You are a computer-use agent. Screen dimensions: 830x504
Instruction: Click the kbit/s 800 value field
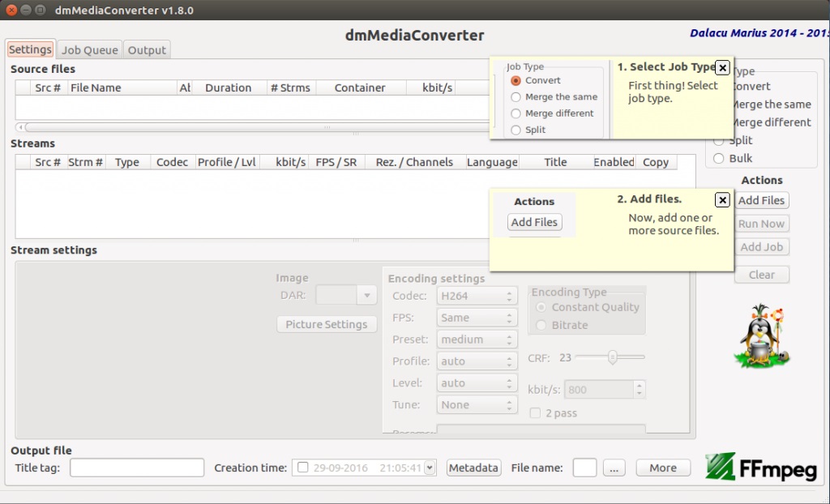click(599, 390)
